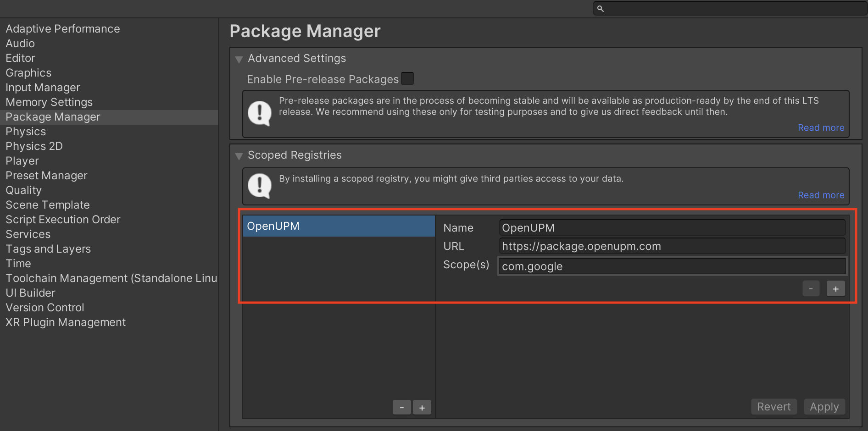
Task: Click the plus icon to add a scope
Action: 835,288
